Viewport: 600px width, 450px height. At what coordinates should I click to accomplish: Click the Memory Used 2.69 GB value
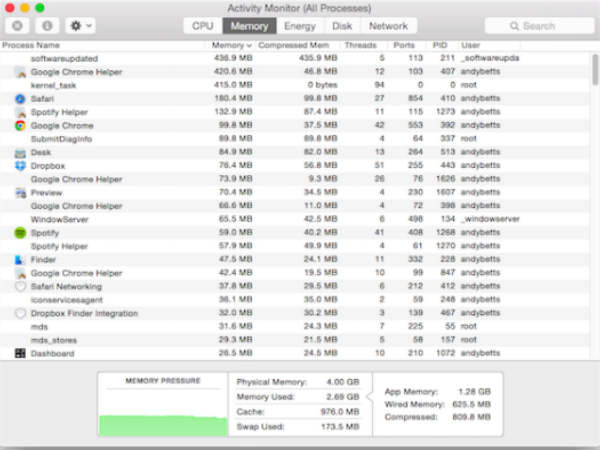(343, 397)
